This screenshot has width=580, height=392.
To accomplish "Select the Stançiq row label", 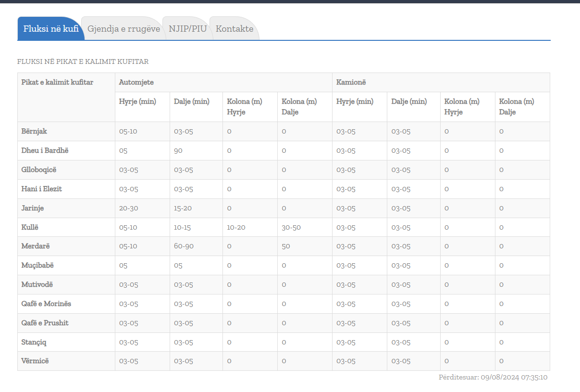I will point(34,342).
